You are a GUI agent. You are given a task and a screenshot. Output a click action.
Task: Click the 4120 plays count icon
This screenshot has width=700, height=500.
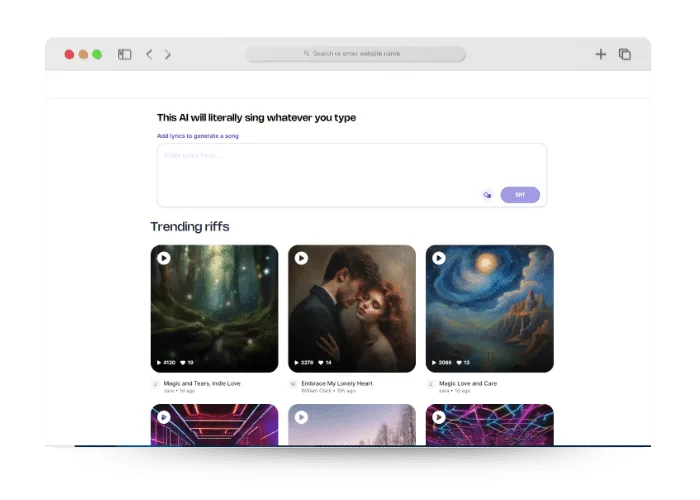coord(159,362)
